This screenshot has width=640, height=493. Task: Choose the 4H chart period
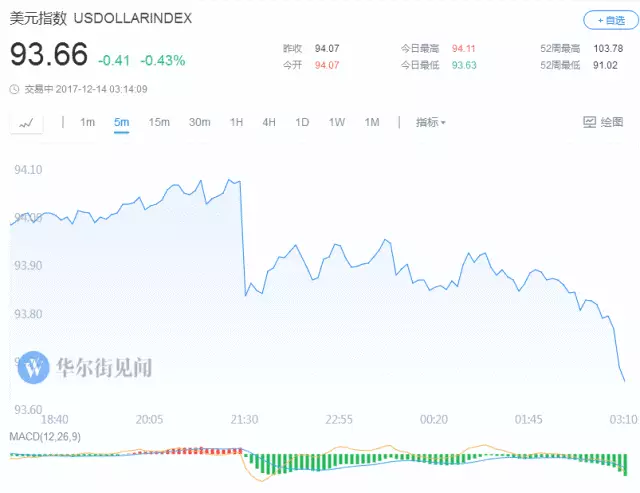coord(269,122)
